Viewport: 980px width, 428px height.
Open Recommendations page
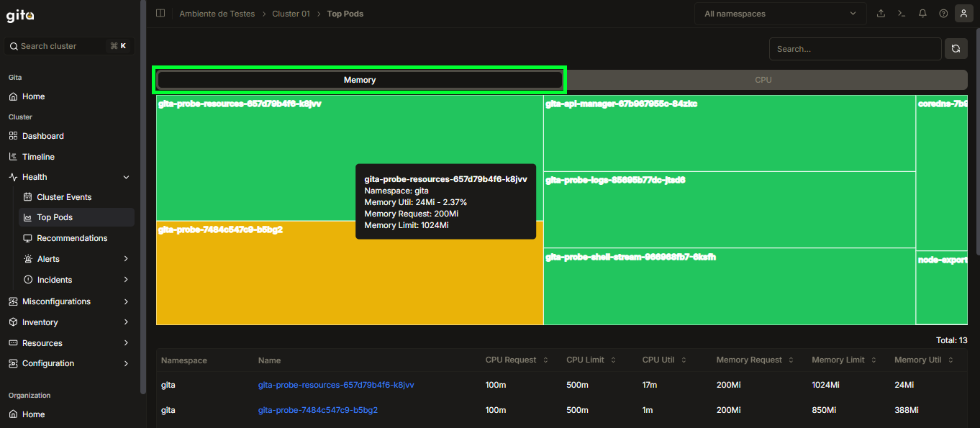click(72, 238)
